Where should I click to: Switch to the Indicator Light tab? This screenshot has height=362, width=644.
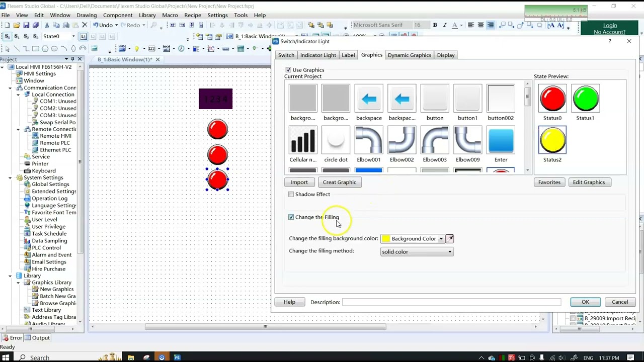[x=318, y=55]
